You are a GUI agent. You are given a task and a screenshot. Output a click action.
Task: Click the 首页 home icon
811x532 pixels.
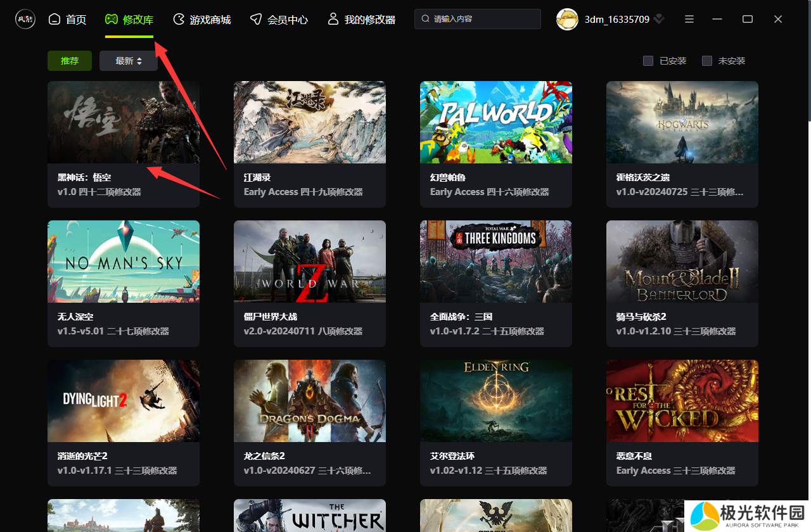[x=55, y=19]
